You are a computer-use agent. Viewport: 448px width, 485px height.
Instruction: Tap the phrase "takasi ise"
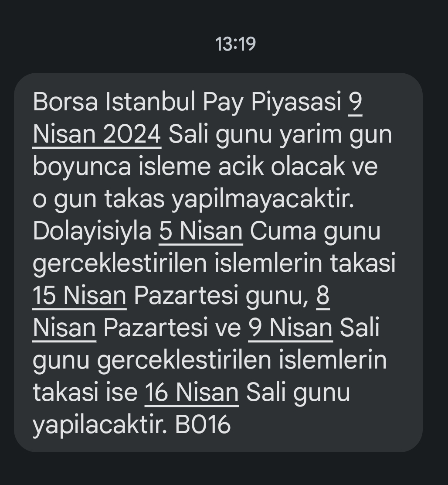click(85, 393)
